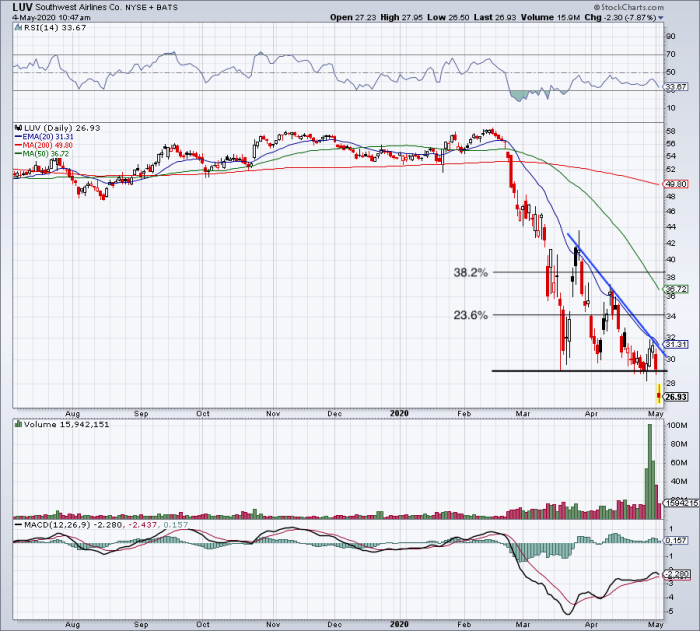This screenshot has height=631, width=700.
Task: Select the MA(50) 36.72 legend entry
Action: tap(42, 154)
